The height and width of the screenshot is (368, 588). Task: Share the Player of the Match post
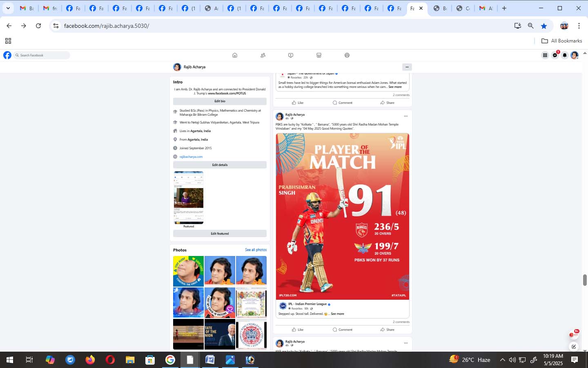tap(387, 330)
